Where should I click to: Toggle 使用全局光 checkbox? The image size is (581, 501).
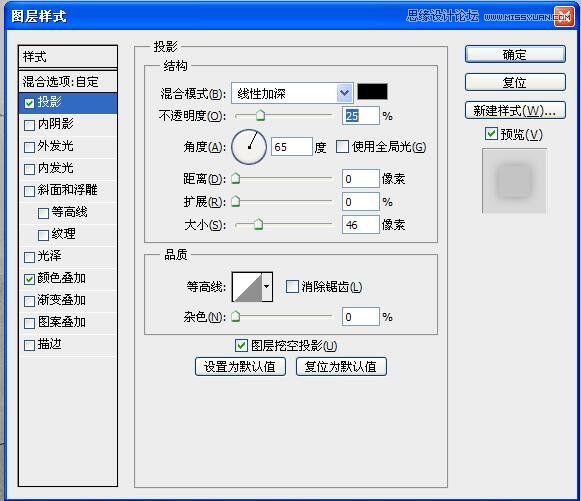342,146
